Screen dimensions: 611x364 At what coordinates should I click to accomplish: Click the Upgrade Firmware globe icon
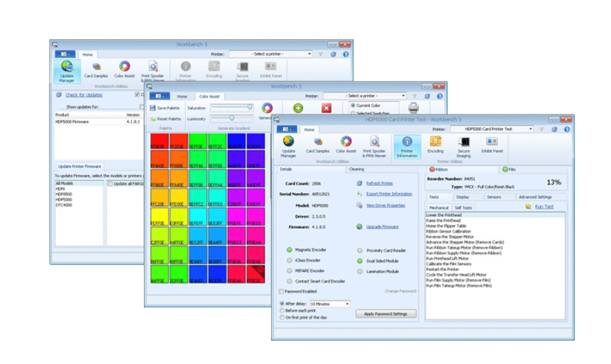click(359, 226)
